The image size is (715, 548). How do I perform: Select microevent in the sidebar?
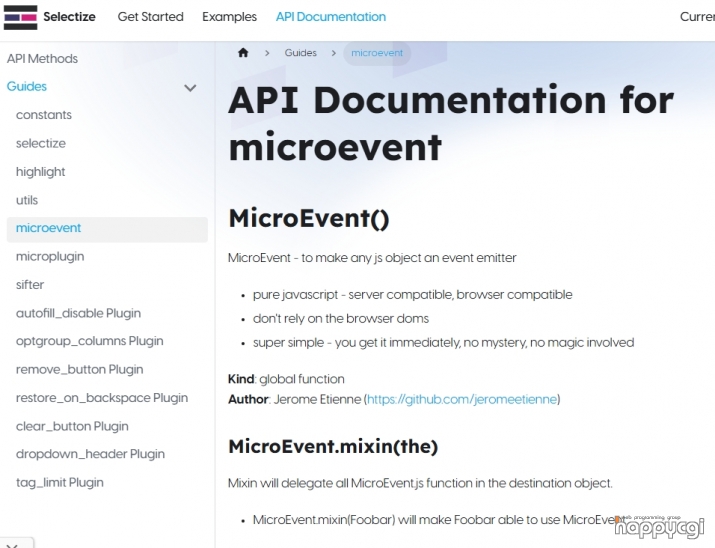pos(107,228)
